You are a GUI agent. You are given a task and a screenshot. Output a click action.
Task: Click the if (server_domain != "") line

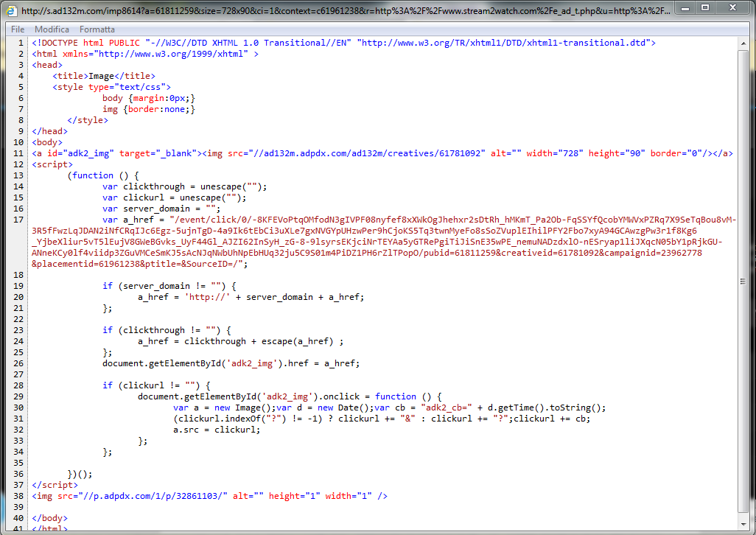169,287
